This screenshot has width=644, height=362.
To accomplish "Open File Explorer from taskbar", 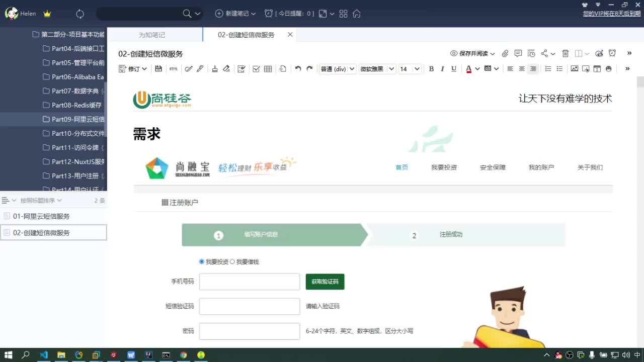I will (x=61, y=355).
